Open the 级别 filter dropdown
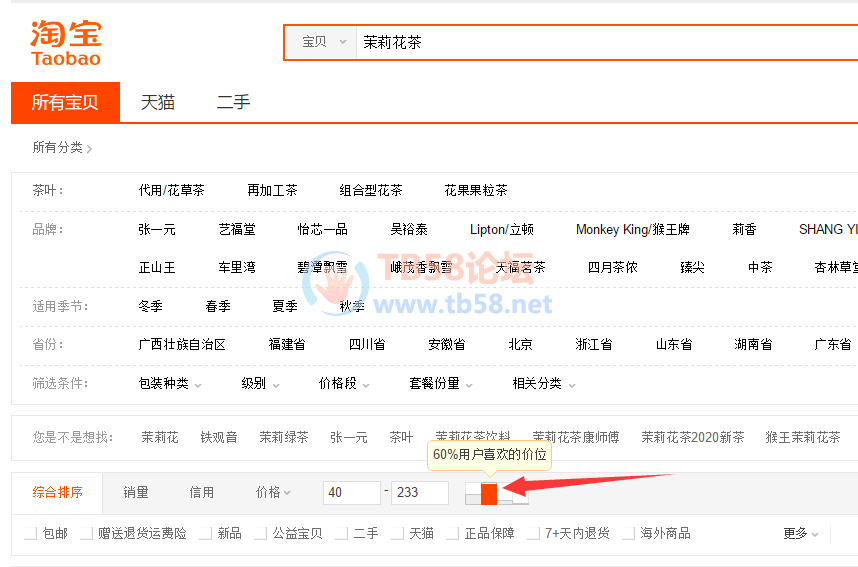The height and width of the screenshot is (567, 858). [260, 384]
